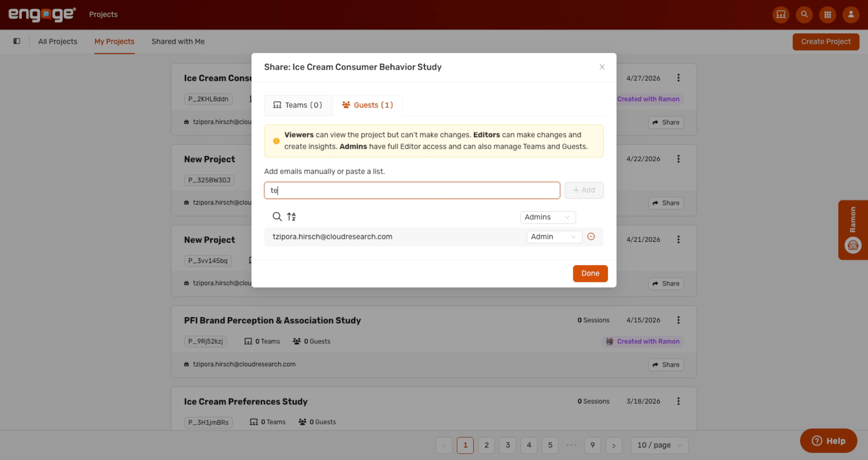This screenshot has height=460, width=868.
Task: Focus the email input field
Action: [x=412, y=190]
